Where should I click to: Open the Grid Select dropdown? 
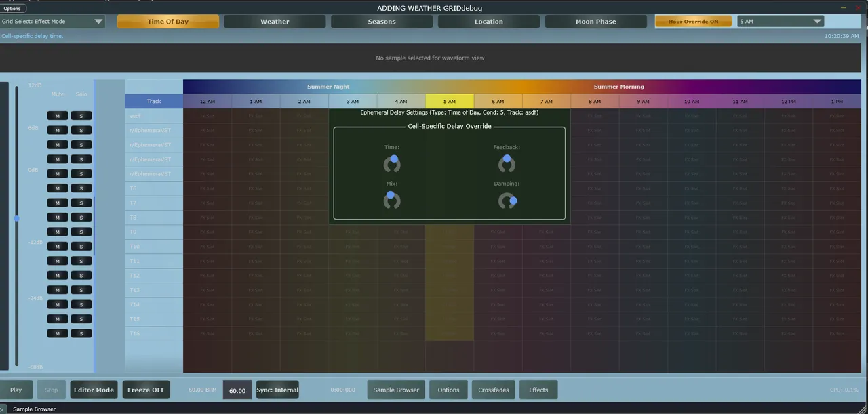(x=52, y=22)
